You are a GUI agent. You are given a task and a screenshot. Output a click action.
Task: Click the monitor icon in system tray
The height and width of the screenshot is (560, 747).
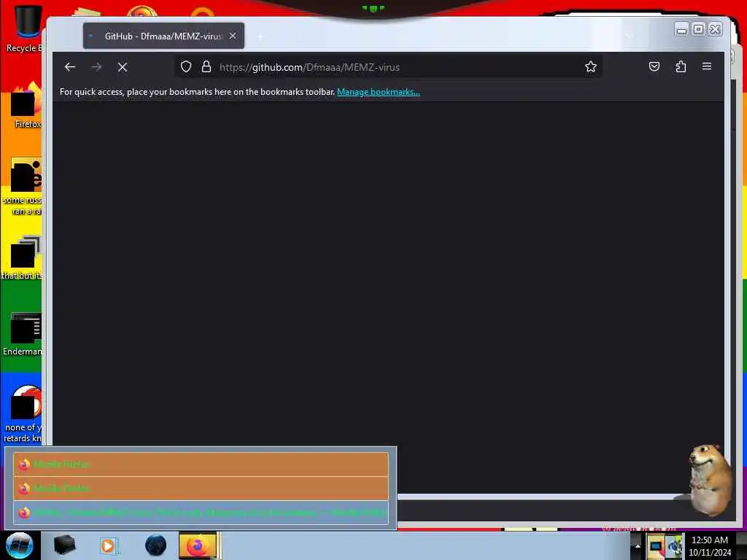coord(656,546)
